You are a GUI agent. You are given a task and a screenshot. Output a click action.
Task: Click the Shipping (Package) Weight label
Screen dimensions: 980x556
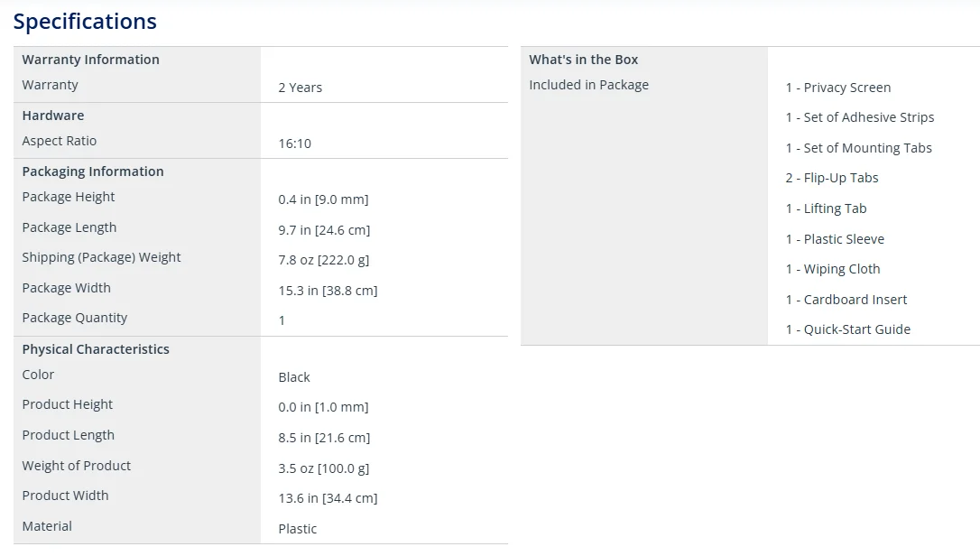click(101, 257)
